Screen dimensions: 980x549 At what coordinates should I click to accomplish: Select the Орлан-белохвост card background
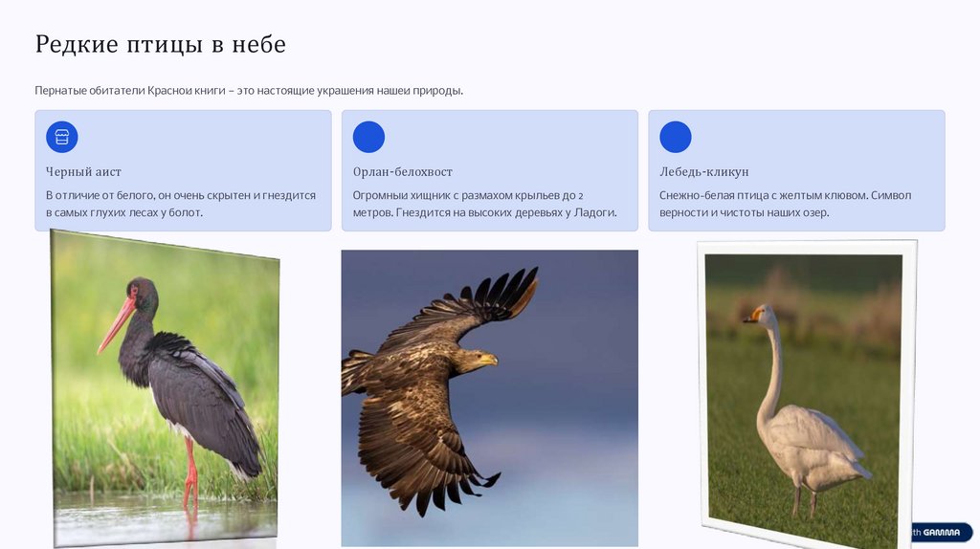tap(489, 170)
